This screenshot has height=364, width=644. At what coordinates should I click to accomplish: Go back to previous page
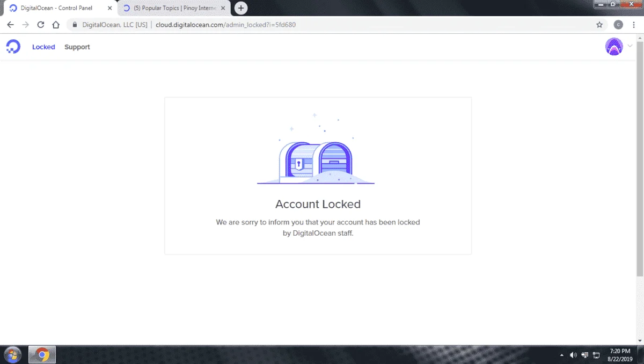(x=10, y=25)
